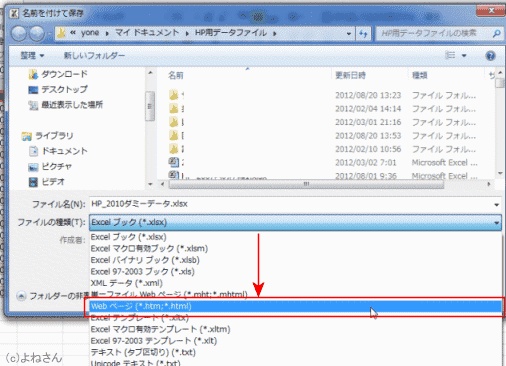Select 最近表示した場所 in navigation pane

click(x=66, y=105)
